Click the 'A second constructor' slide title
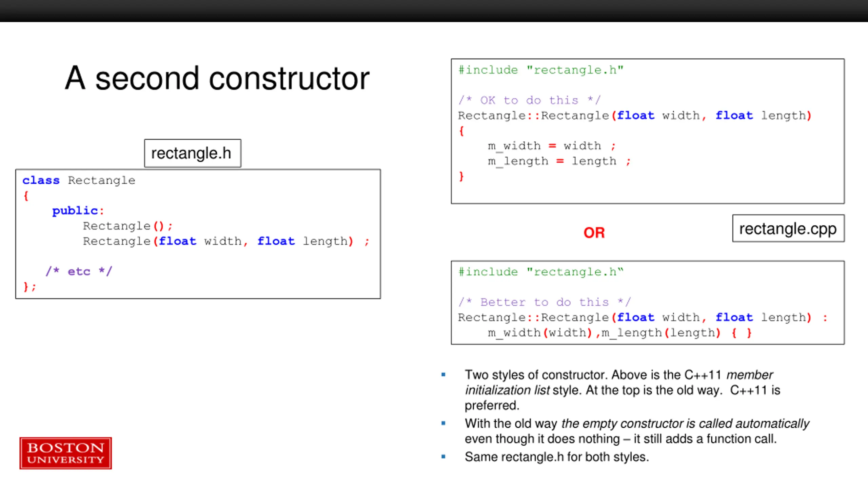The width and height of the screenshot is (868, 488). 217,79
